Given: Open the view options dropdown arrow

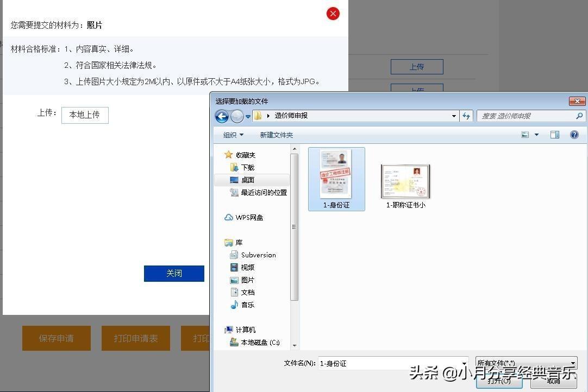Looking at the screenshot, I should pos(537,135).
